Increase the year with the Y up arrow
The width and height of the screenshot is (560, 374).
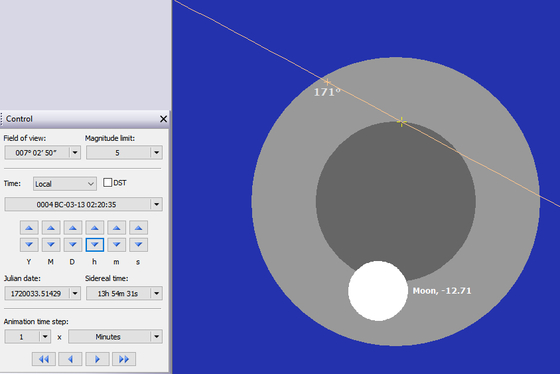[29, 228]
